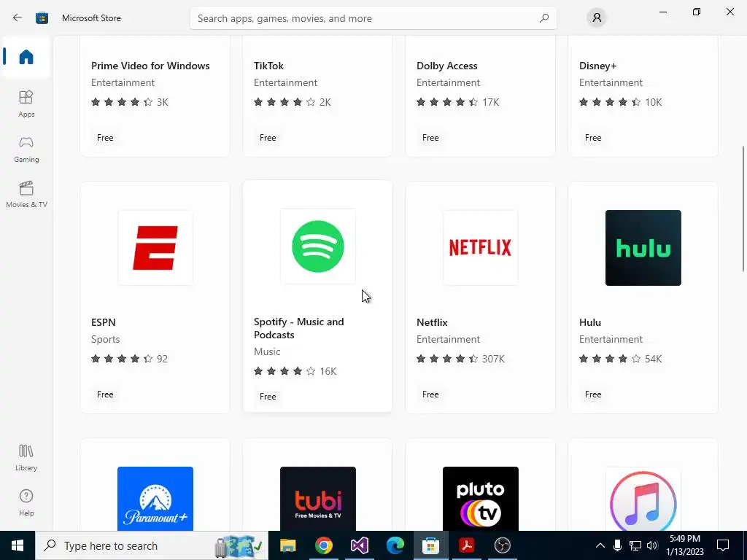747x560 pixels.
Task: Click the 54K rating count for Hulu
Action: [x=654, y=359]
